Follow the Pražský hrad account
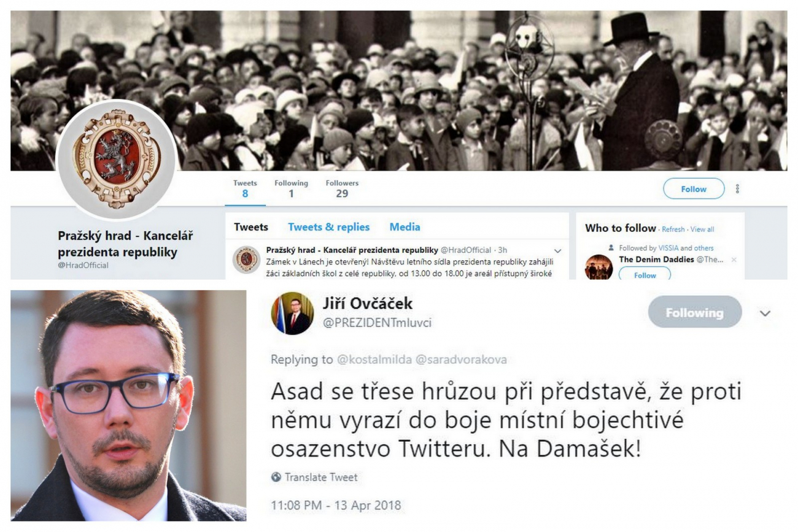The image size is (798, 532). (694, 189)
